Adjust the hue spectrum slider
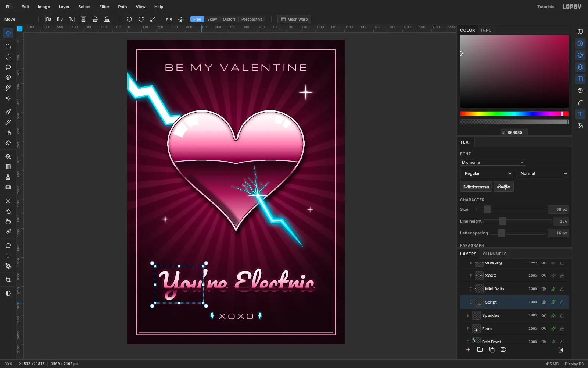 514,114
